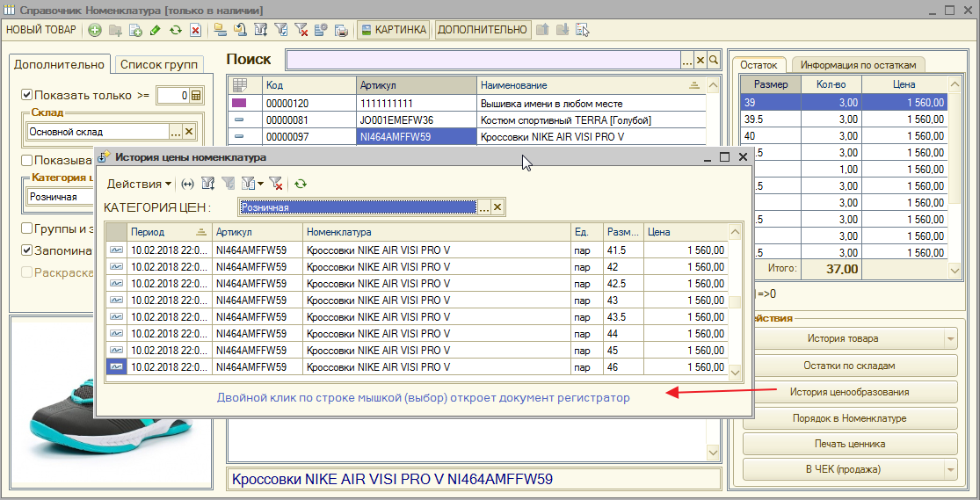
Task: Switch to Информация по остаткам tab
Action: click(858, 65)
